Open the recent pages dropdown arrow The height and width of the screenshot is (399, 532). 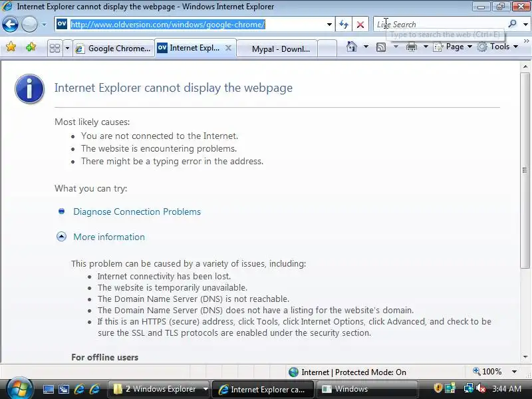click(x=44, y=25)
